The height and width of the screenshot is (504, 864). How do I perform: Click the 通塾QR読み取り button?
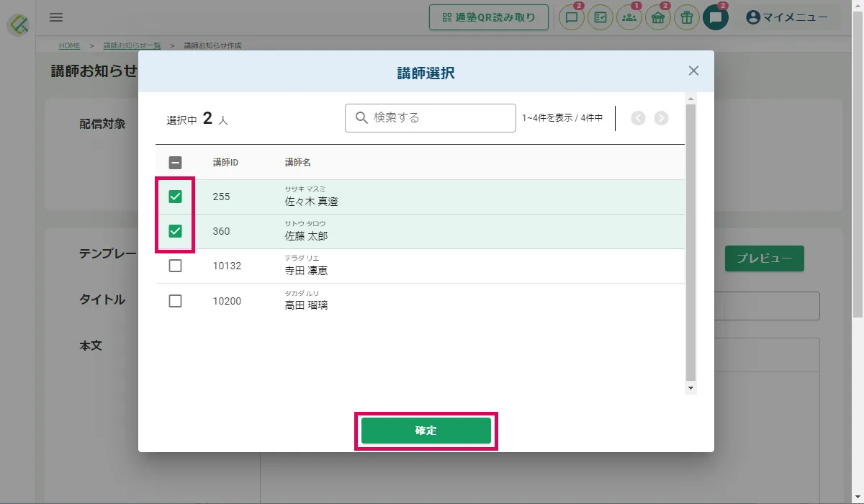click(489, 18)
